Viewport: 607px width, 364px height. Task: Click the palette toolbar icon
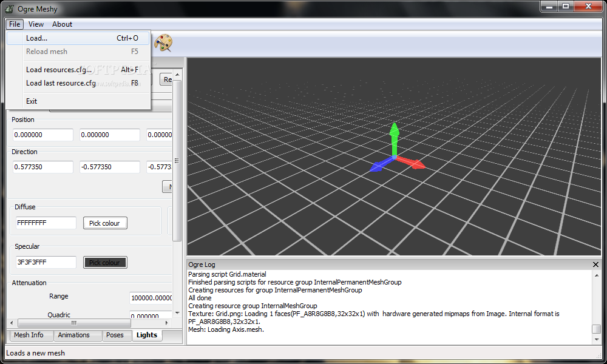pos(163,43)
